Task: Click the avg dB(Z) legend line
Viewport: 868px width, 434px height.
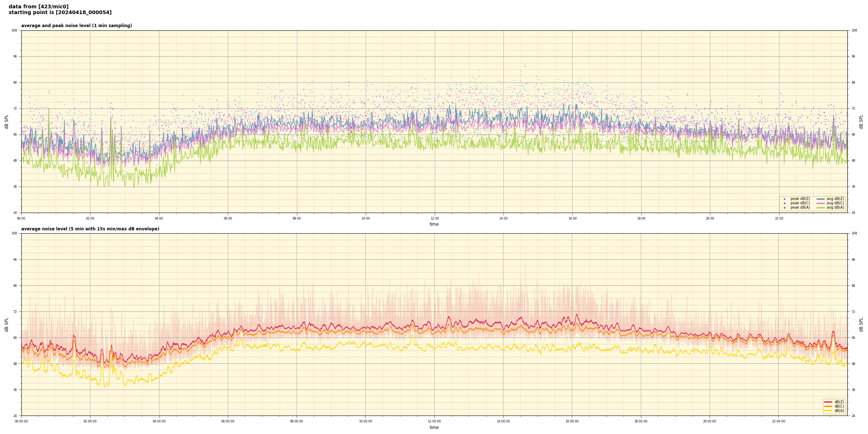Action: coord(821,199)
